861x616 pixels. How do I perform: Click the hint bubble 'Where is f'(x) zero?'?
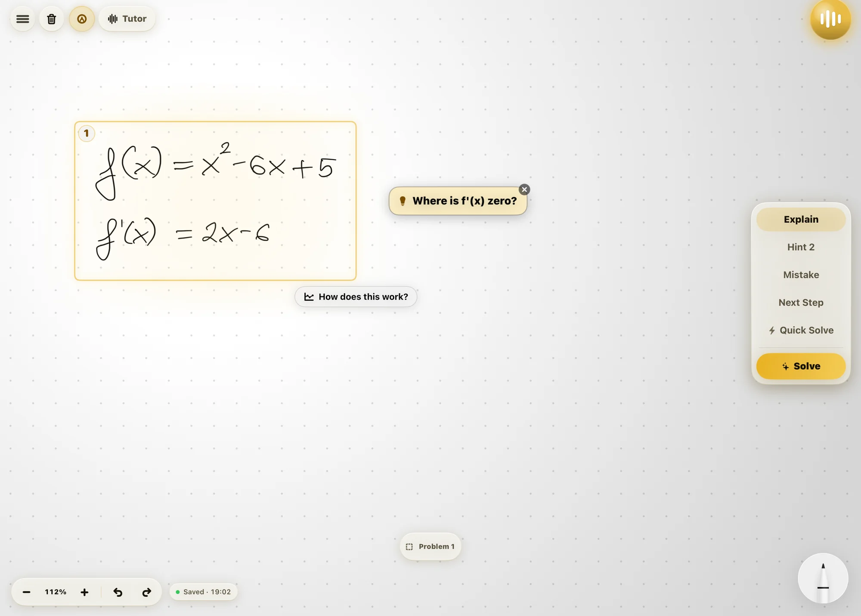458,201
